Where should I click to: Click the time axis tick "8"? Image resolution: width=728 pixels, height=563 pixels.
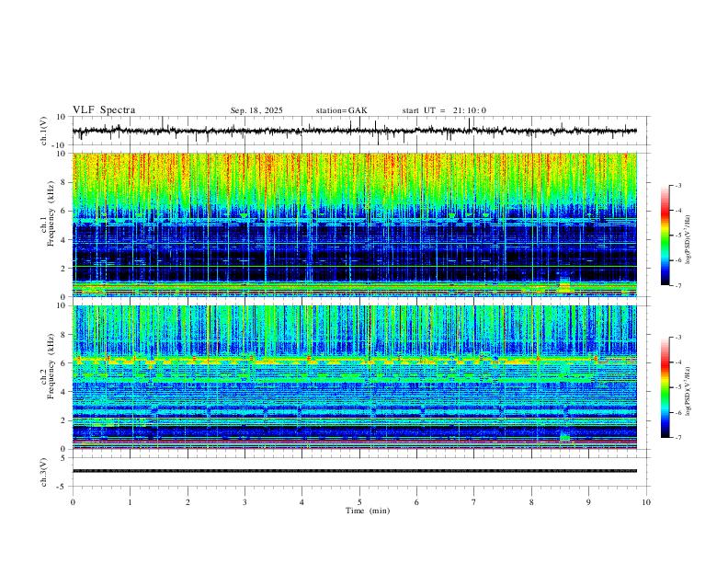pos(531,502)
